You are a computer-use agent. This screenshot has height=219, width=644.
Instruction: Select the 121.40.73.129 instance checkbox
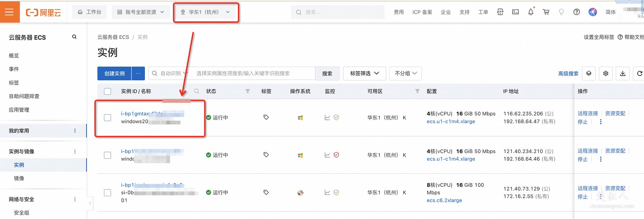(x=107, y=193)
